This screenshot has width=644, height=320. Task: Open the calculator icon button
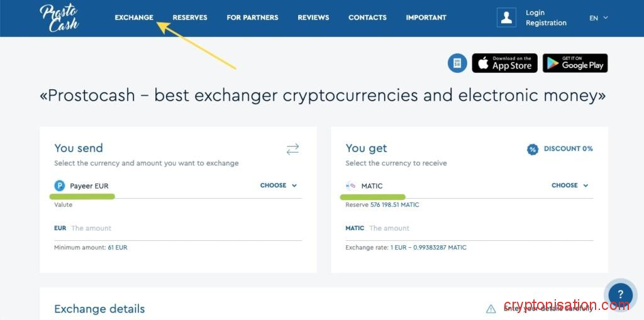coord(457,63)
